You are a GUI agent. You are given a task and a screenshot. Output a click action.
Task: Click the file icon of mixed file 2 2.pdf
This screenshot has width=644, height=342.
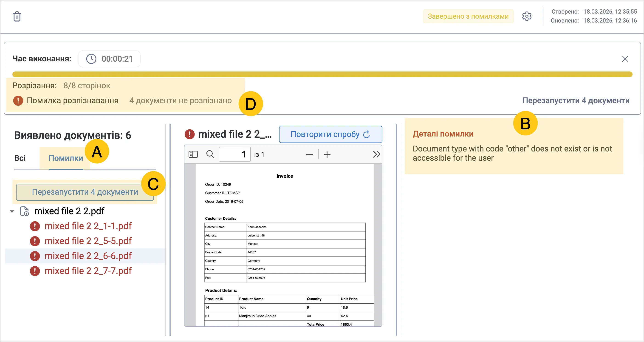[x=25, y=211]
